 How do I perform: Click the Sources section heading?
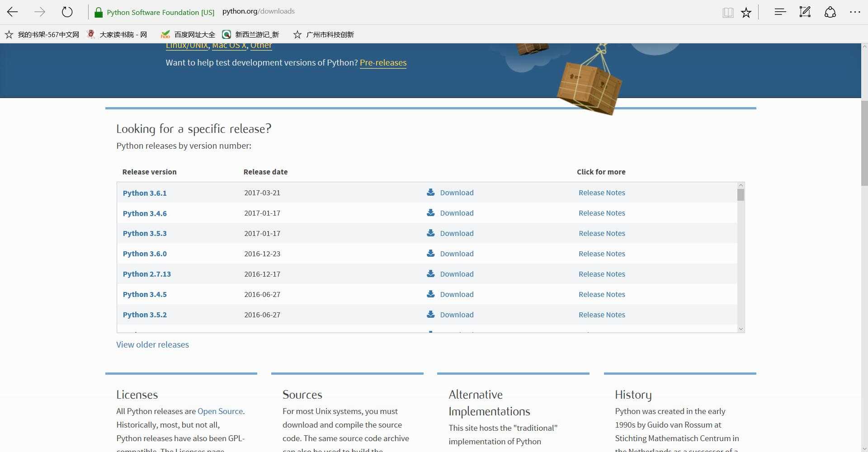pyautogui.click(x=302, y=395)
